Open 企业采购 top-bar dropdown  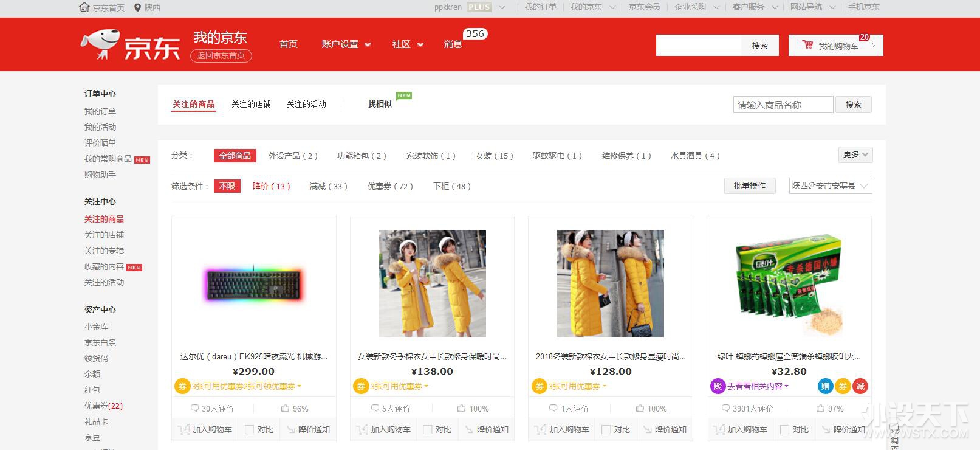(x=696, y=7)
